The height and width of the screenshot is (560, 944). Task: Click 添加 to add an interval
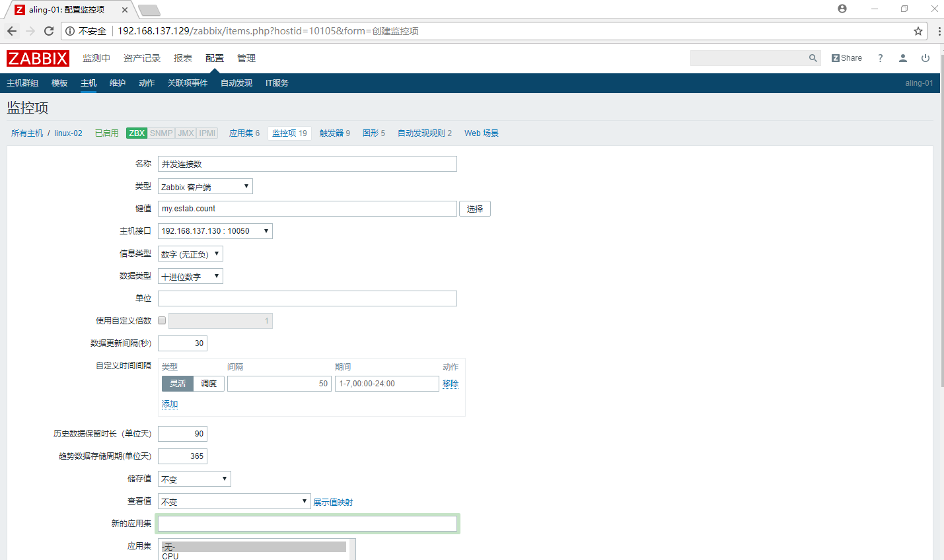click(x=170, y=404)
